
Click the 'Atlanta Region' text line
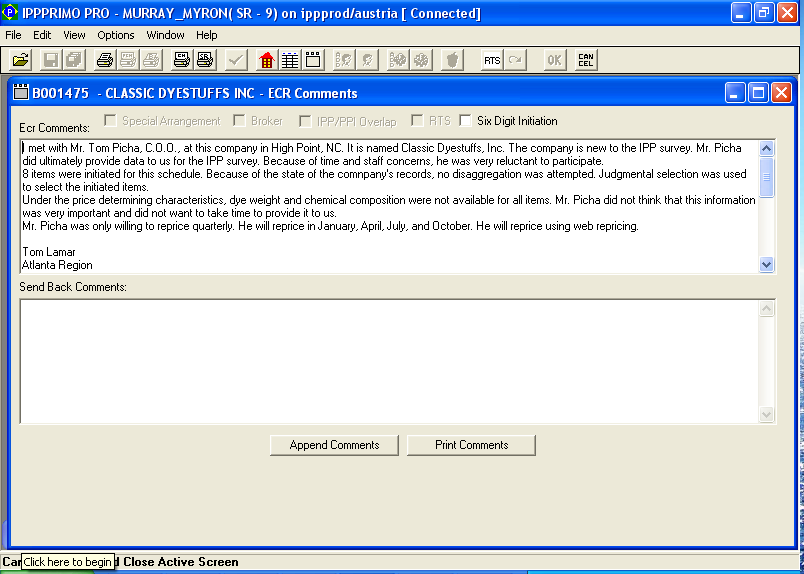[57, 265]
